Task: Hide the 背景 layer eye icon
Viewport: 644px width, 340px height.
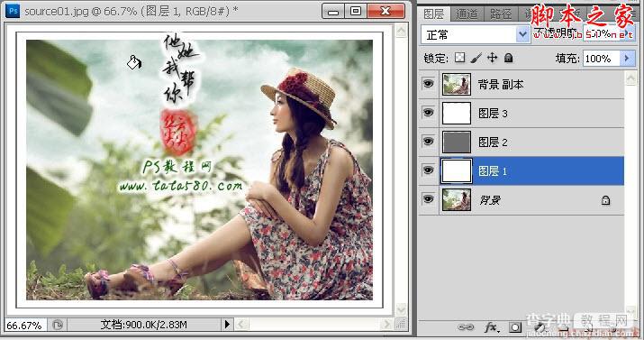Action: [x=428, y=199]
